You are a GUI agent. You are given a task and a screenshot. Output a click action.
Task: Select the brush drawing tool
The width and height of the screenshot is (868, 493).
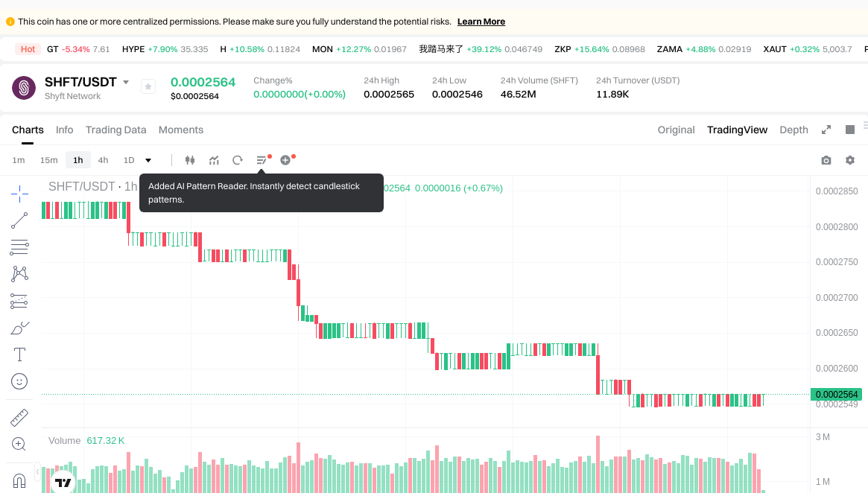[x=19, y=328]
